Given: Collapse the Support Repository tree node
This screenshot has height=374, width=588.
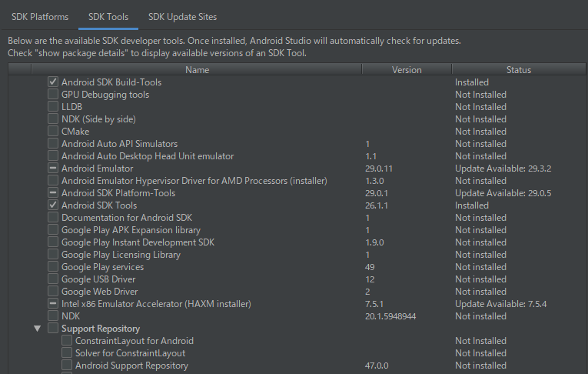Looking at the screenshot, I should click(x=37, y=329).
